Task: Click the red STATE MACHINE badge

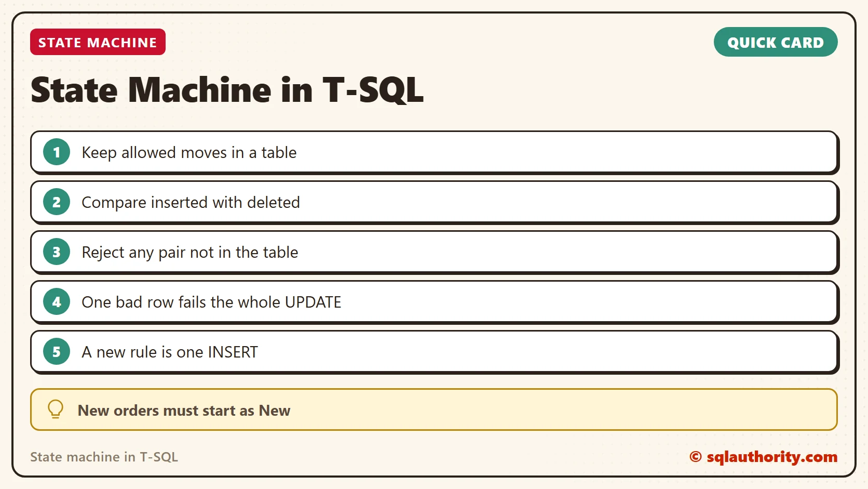Action: click(x=98, y=42)
